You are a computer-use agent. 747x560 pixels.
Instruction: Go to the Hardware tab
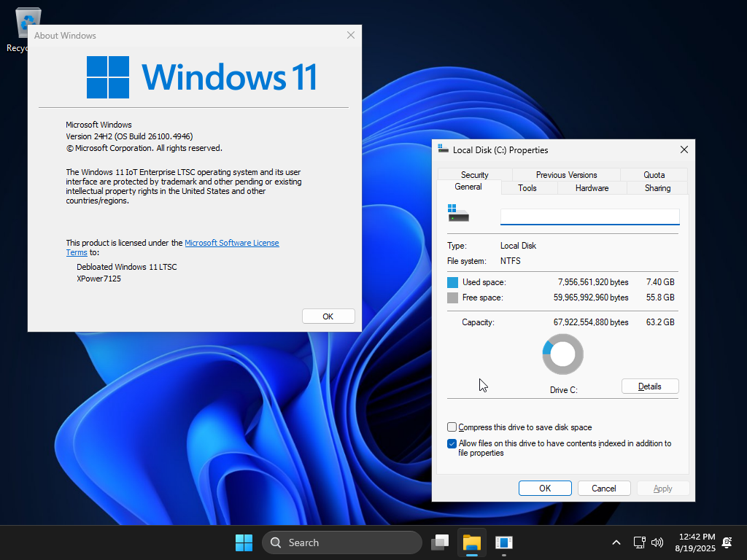click(x=592, y=188)
